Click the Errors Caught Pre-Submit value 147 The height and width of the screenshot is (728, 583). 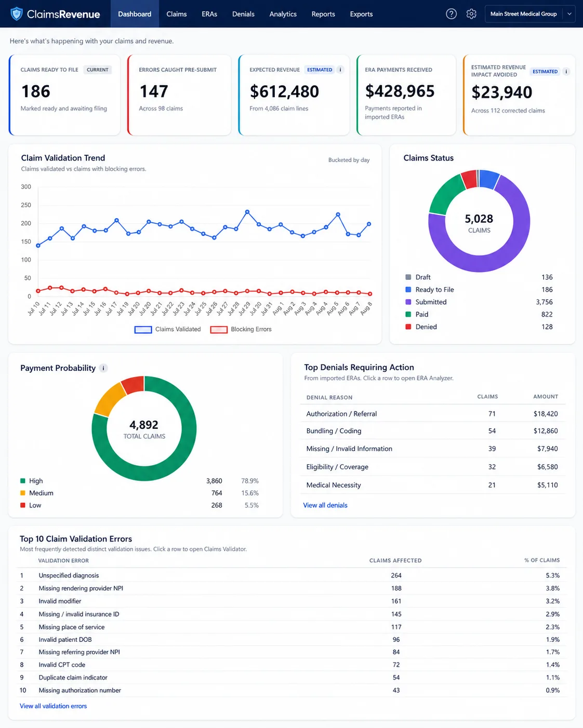[154, 91]
